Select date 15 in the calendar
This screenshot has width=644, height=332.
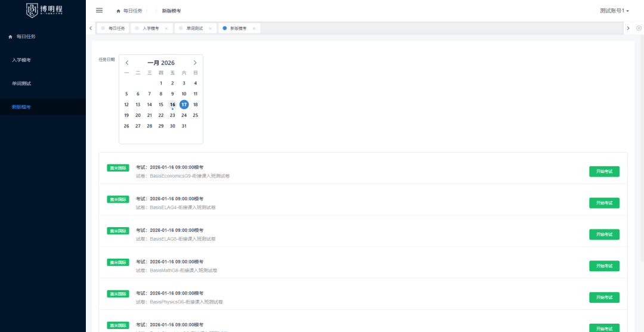tap(161, 105)
